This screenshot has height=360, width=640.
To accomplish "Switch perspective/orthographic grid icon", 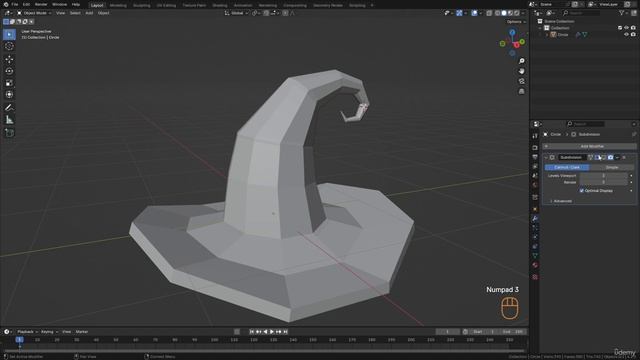I will point(521,91).
